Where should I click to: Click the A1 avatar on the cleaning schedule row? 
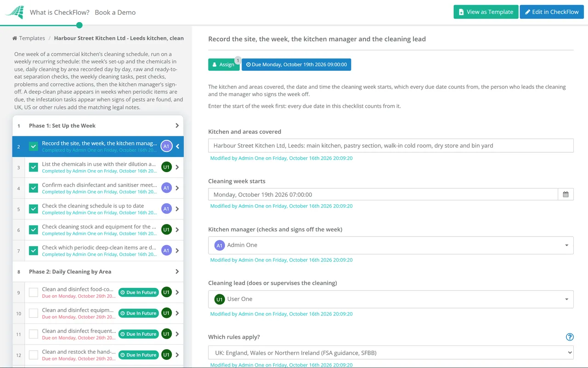[166, 209]
